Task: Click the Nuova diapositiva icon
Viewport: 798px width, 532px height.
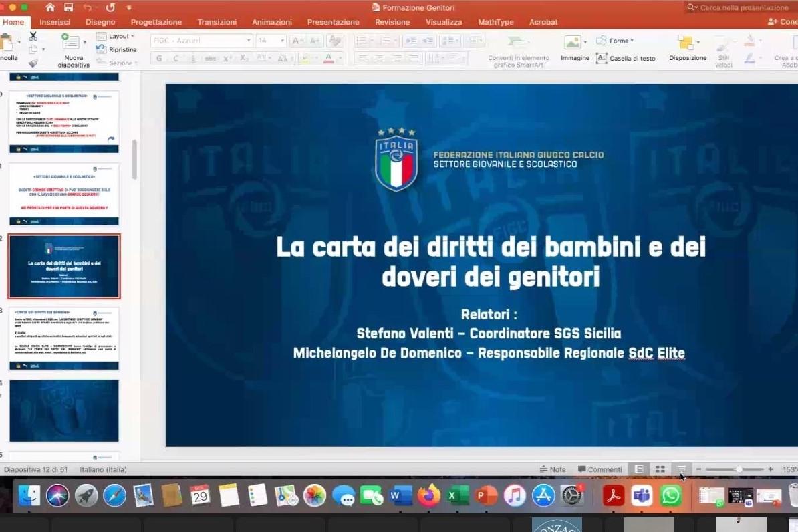Action: pyautogui.click(x=70, y=41)
